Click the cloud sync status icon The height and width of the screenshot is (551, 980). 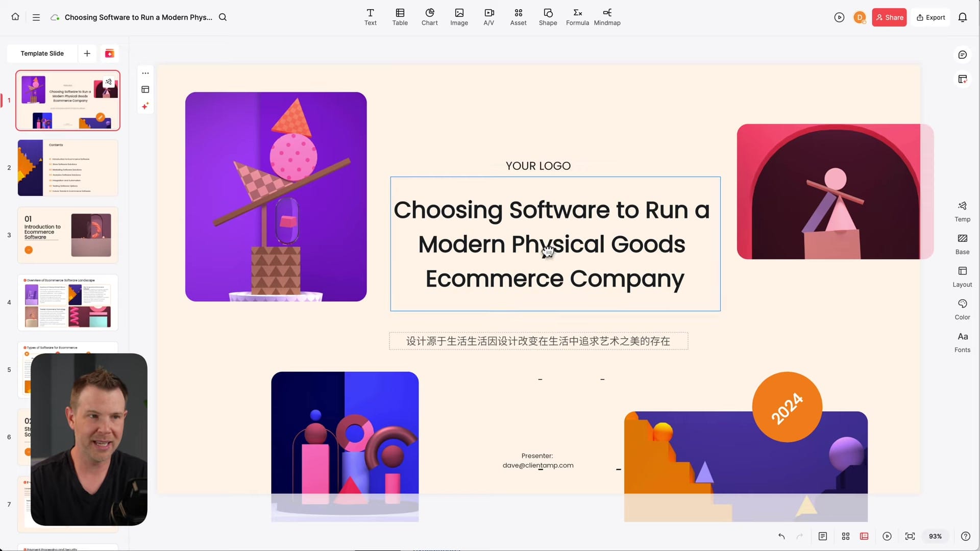(55, 17)
